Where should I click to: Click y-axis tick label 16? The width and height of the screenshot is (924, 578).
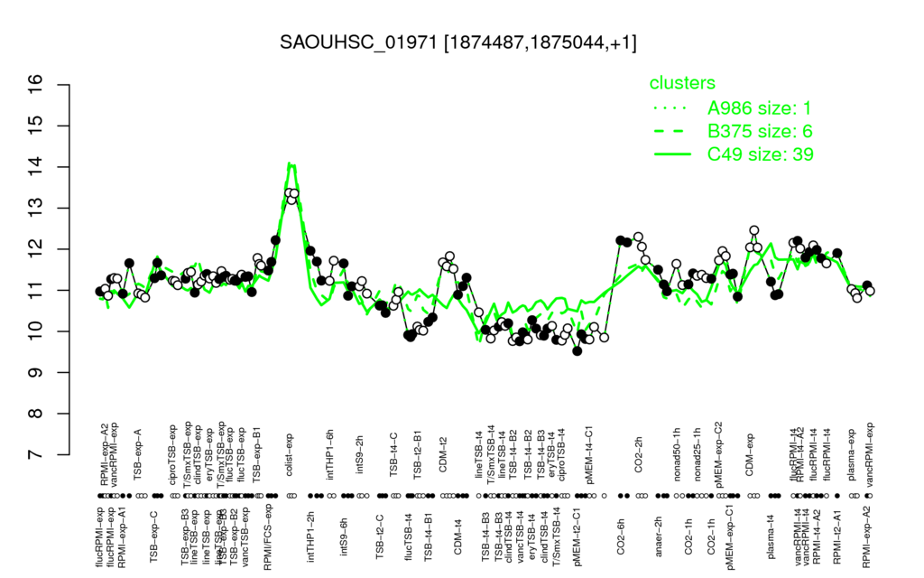coord(35,85)
